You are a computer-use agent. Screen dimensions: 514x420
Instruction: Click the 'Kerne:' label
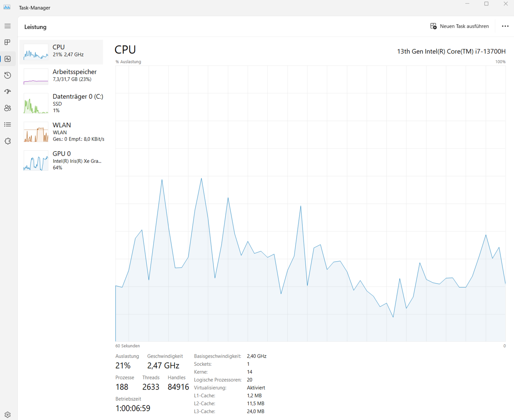[201, 372]
